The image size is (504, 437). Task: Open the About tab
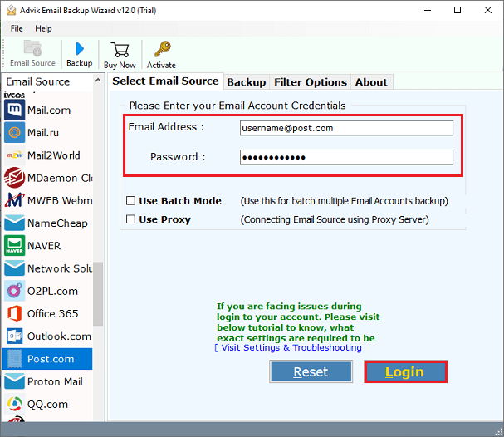coord(371,82)
